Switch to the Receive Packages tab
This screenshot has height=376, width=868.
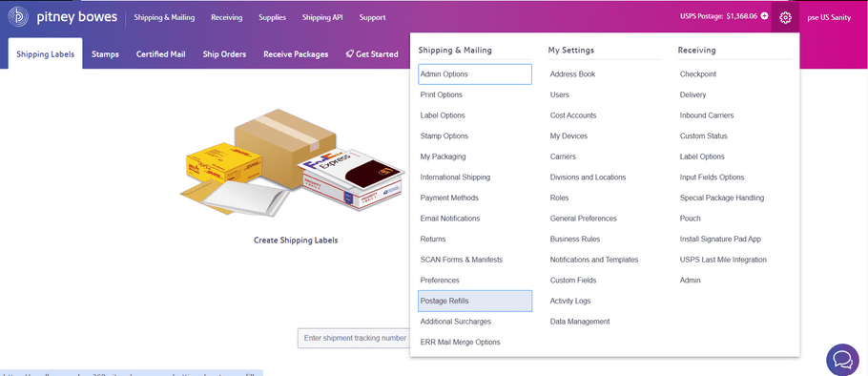pos(296,54)
